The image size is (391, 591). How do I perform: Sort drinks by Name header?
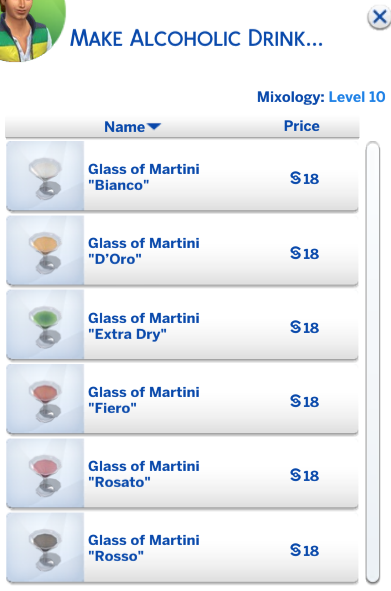tap(124, 127)
